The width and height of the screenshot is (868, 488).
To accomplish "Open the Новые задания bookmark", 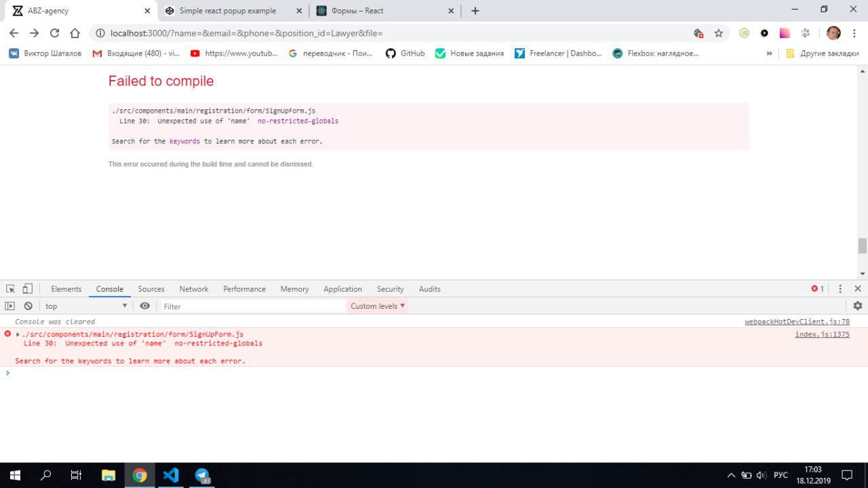I will tap(469, 53).
